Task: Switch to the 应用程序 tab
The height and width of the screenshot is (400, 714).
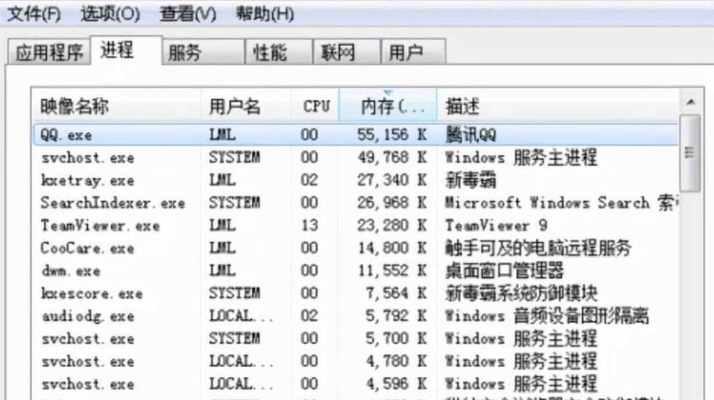Action: pos(49,52)
